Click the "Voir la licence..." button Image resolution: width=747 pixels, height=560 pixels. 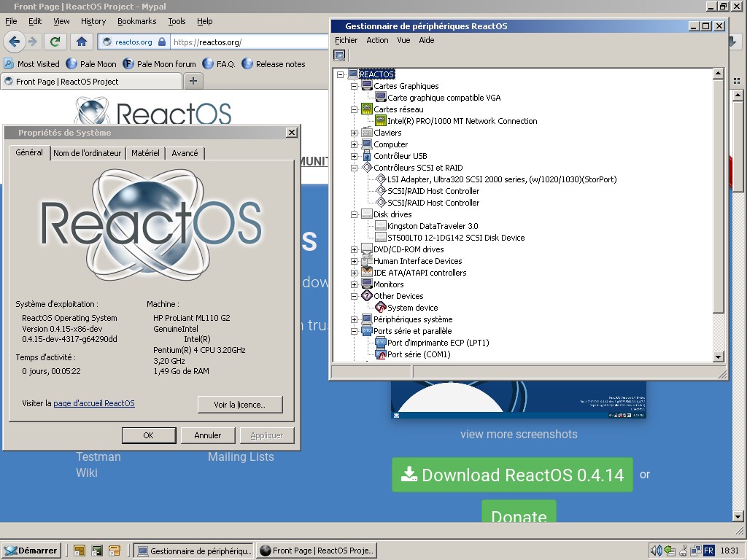pos(240,405)
